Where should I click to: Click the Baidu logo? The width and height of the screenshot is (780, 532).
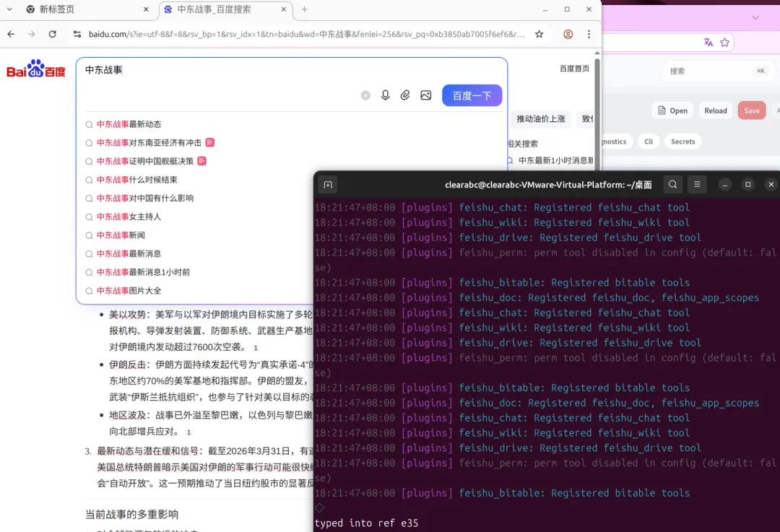click(x=36, y=69)
